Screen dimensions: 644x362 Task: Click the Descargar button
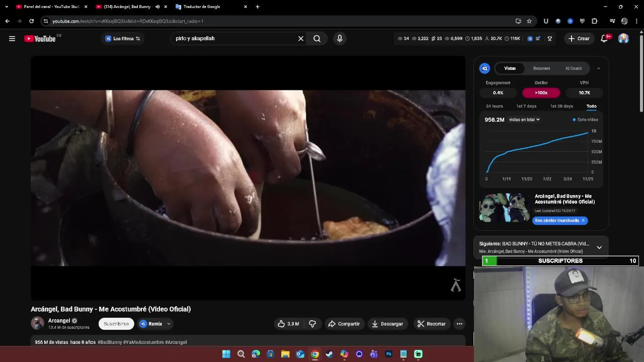coord(387,324)
